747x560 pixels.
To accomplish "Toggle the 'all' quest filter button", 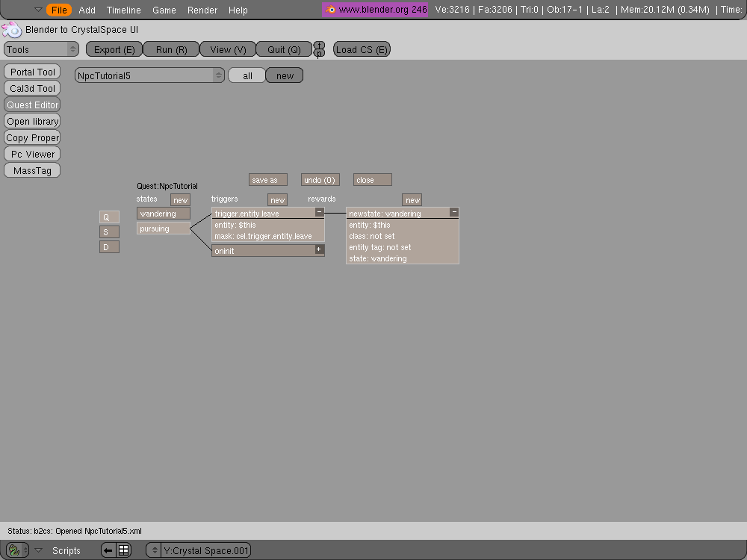I will (247, 75).
